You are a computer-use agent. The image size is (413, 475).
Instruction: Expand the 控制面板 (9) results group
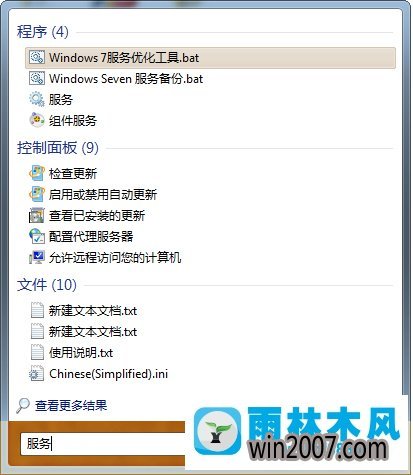tap(58, 148)
